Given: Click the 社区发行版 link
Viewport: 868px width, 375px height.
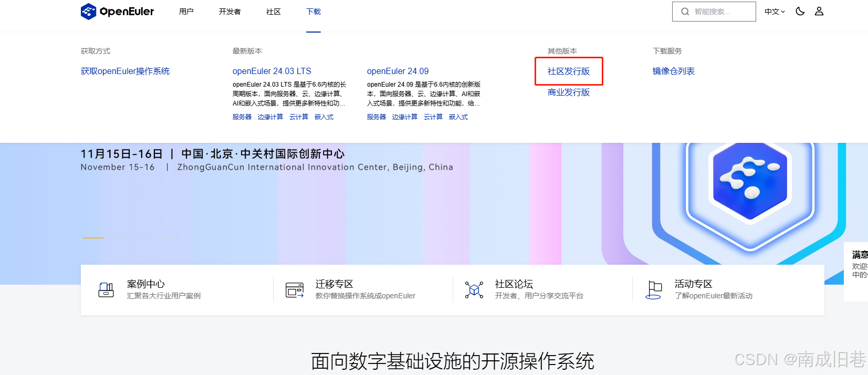Looking at the screenshot, I should [x=569, y=71].
